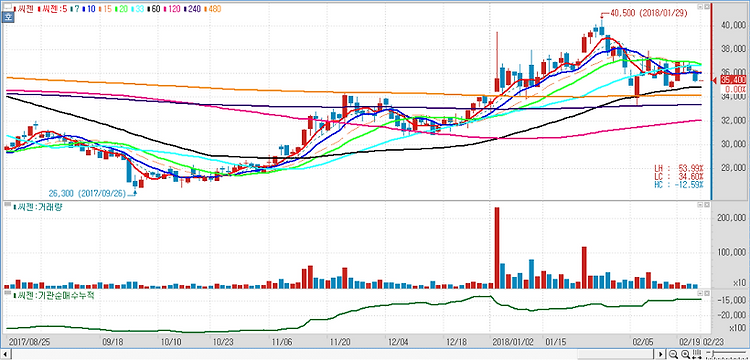Viewport: 750px width, 360px height.
Task: Click the 40,500 (2018/01/29) high label
Action: tap(649, 13)
